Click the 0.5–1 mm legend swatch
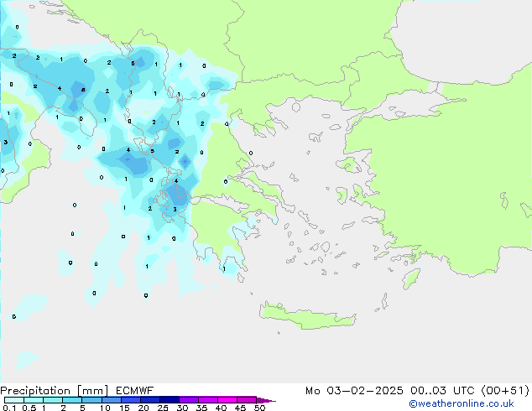Image resolution: width=532 pixels, height=411 pixels. pos(34,400)
